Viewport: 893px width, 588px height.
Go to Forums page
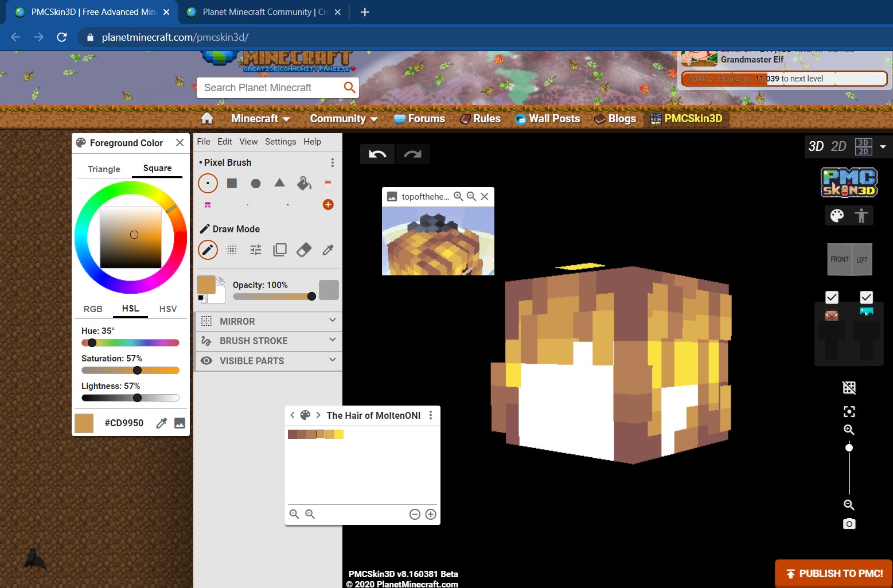(420, 119)
